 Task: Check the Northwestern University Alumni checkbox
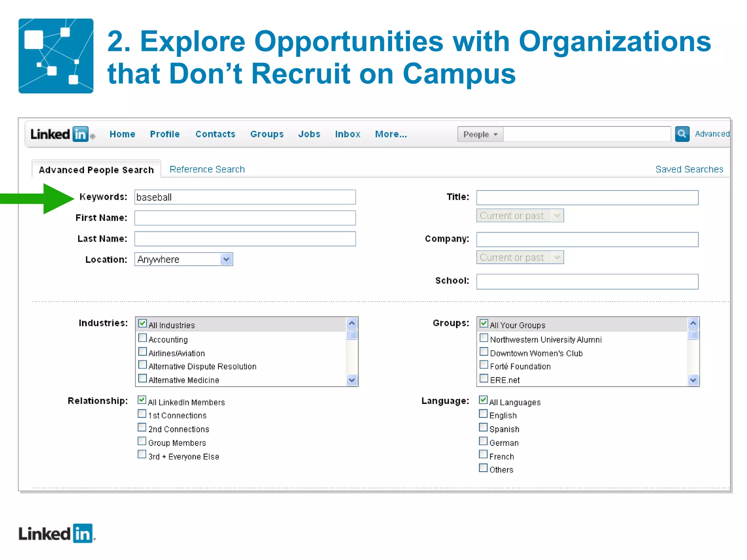pyautogui.click(x=484, y=338)
